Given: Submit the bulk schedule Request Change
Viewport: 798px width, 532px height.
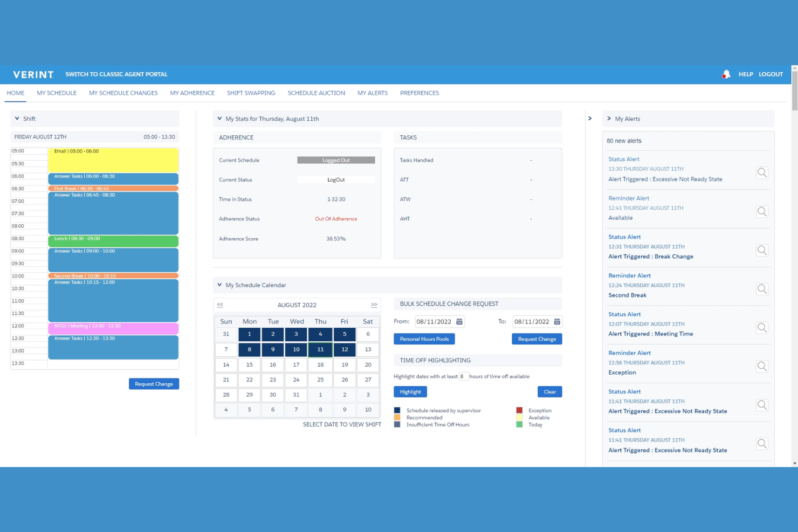Looking at the screenshot, I should (536, 338).
